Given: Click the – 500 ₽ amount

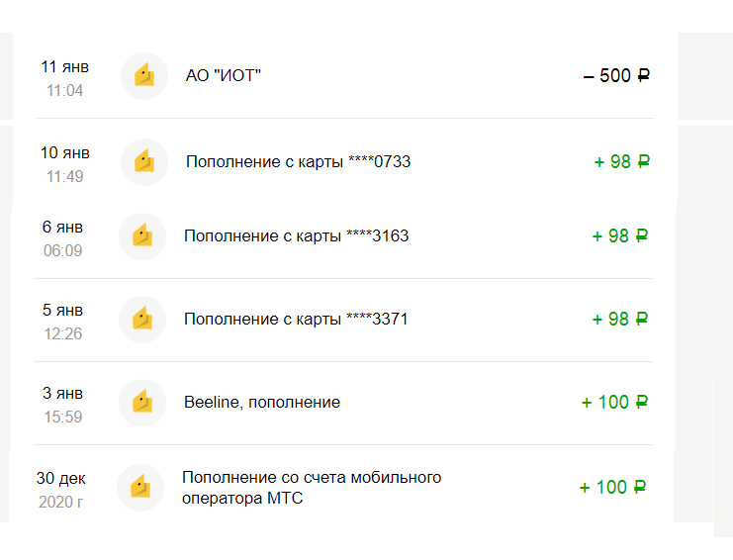Looking at the screenshot, I should pyautogui.click(x=616, y=76).
